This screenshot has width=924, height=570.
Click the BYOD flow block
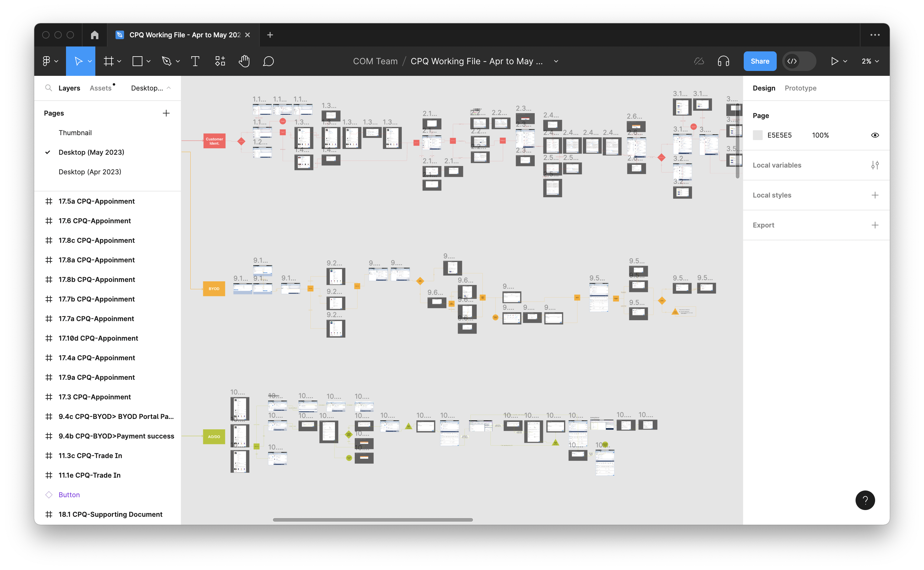(214, 288)
